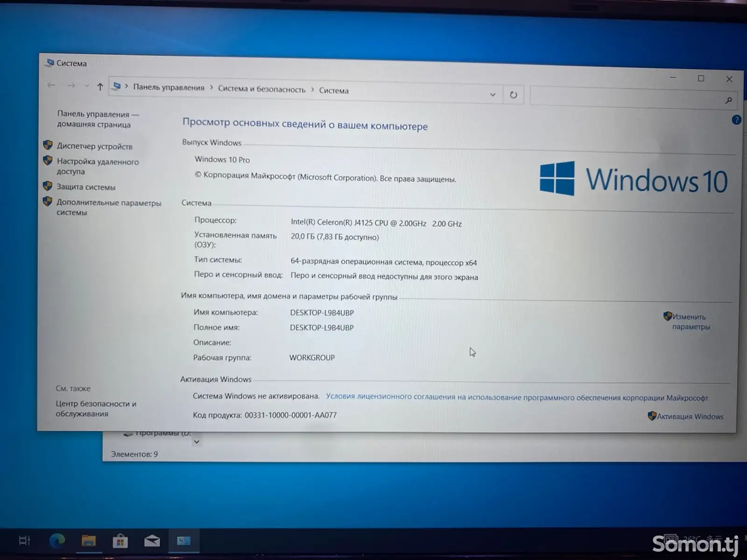Select 'Система' breadcrumb item

click(334, 91)
